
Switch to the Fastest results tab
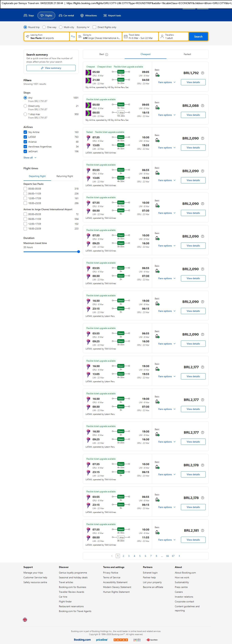click(x=187, y=54)
